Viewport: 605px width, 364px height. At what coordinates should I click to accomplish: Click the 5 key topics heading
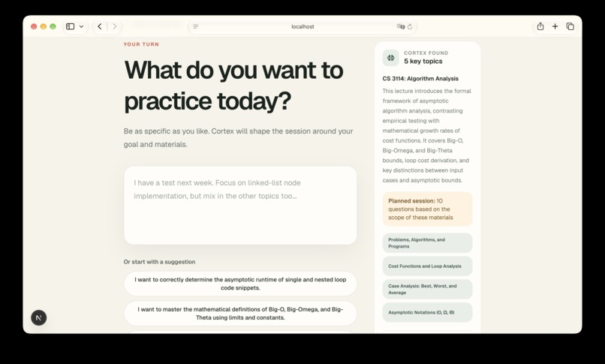tap(423, 62)
